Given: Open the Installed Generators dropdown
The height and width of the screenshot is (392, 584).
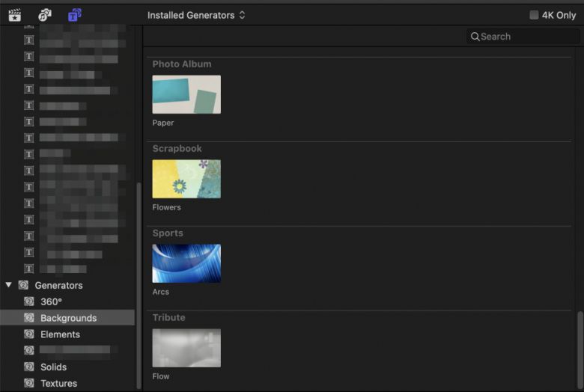Looking at the screenshot, I should pos(196,15).
